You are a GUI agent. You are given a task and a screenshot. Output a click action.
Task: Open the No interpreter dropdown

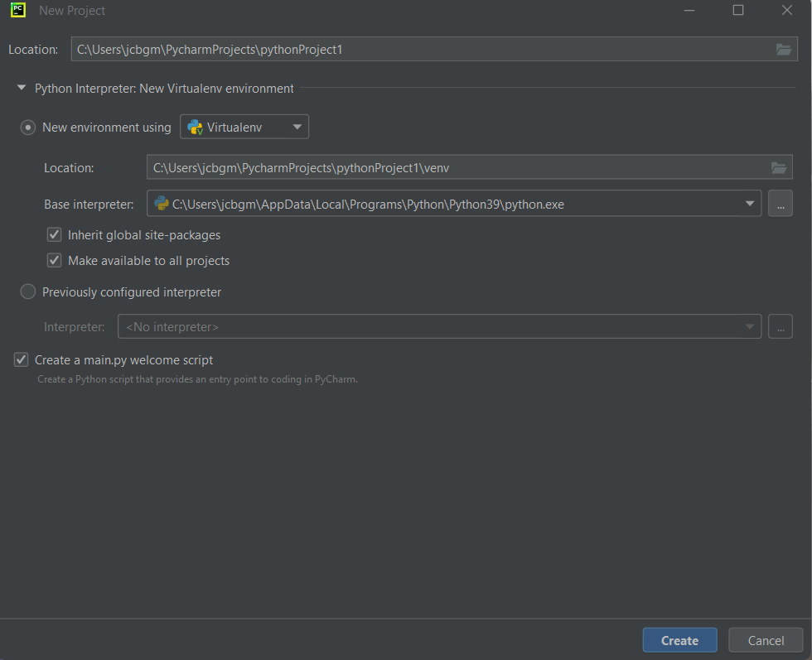(439, 326)
